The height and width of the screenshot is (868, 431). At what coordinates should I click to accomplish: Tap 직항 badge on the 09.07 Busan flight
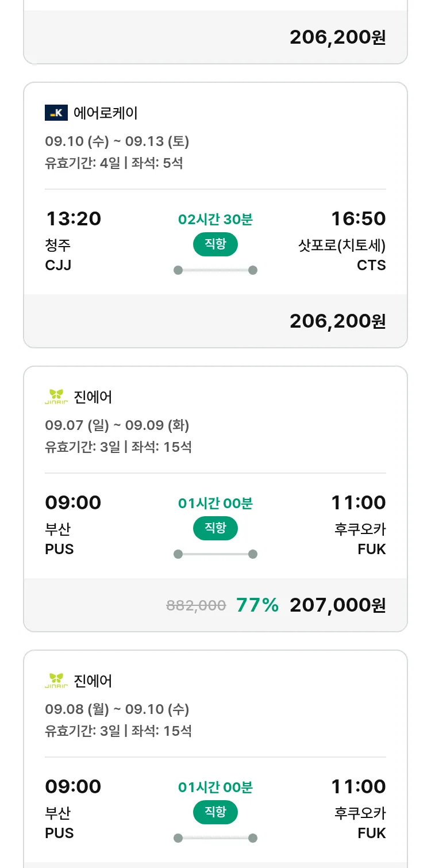click(215, 528)
